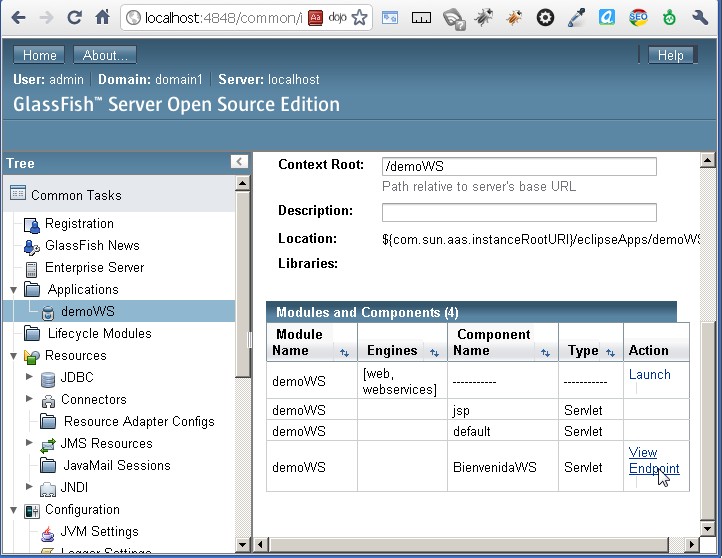The image size is (722, 558).
Task: Click horizontal scrollbar right arrow
Action: [x=692, y=545]
